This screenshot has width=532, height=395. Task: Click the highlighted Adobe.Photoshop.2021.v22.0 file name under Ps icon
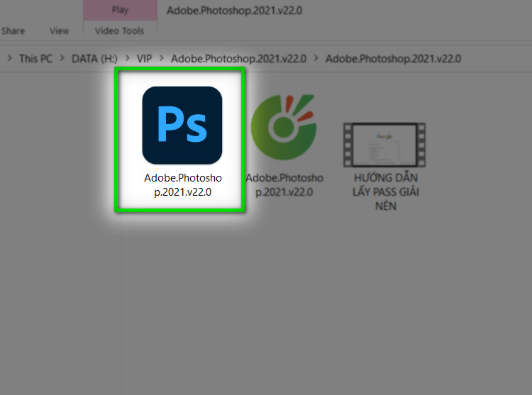click(182, 184)
